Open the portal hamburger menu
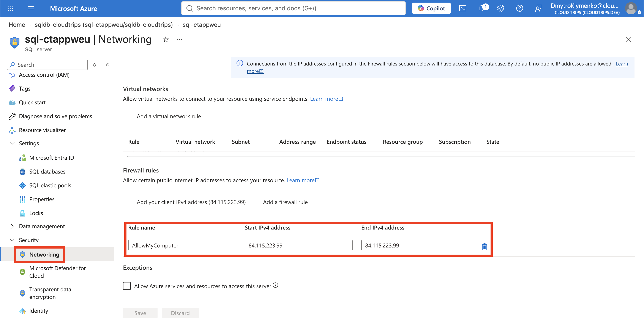Screen dimensions: 644x319 coord(31,8)
